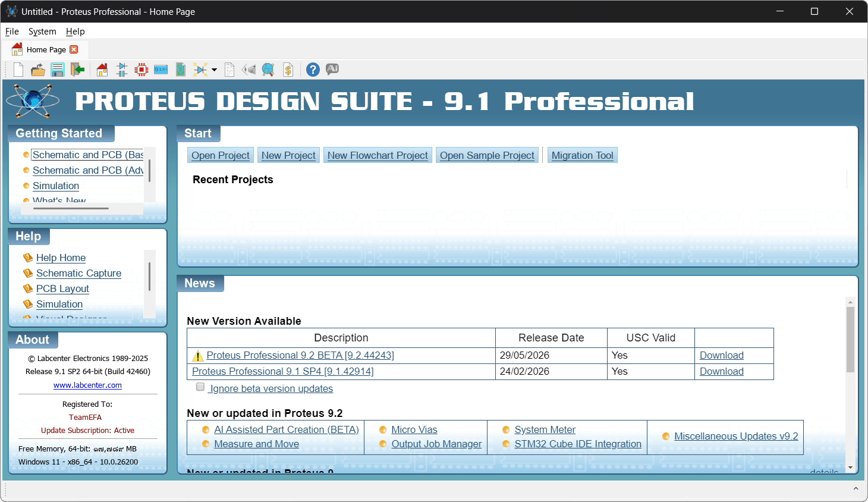Download the 9.2 BETA version
868x502 pixels.
[722, 355]
